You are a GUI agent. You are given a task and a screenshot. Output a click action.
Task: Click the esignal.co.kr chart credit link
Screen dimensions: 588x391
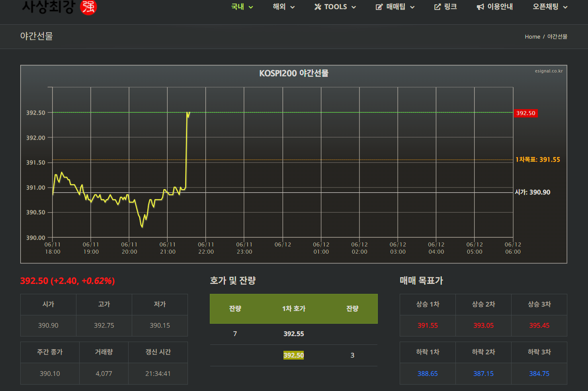(x=549, y=71)
